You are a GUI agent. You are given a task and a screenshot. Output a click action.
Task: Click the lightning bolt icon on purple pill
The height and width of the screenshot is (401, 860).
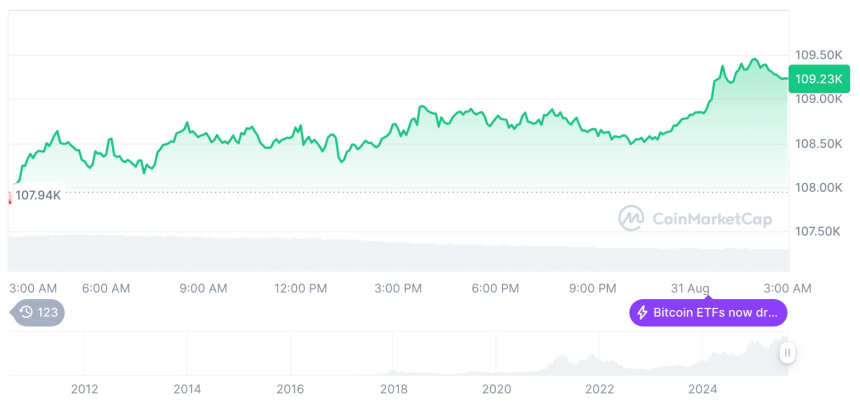tap(642, 313)
